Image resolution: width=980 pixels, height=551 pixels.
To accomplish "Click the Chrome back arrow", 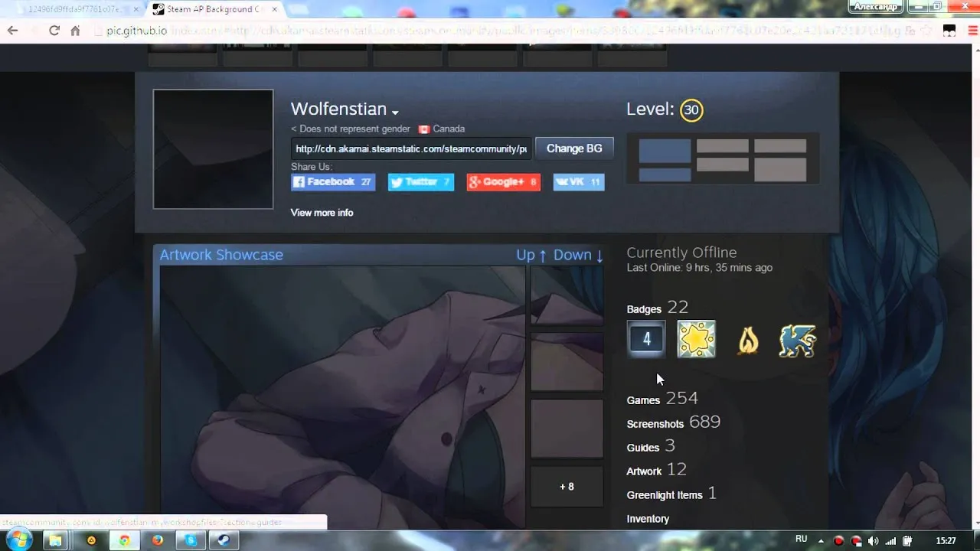I will point(12,31).
